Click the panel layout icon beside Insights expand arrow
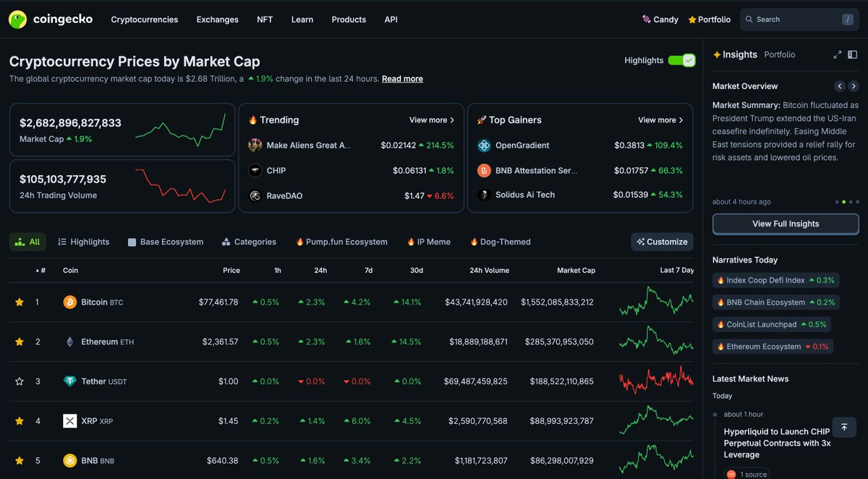 coord(854,54)
